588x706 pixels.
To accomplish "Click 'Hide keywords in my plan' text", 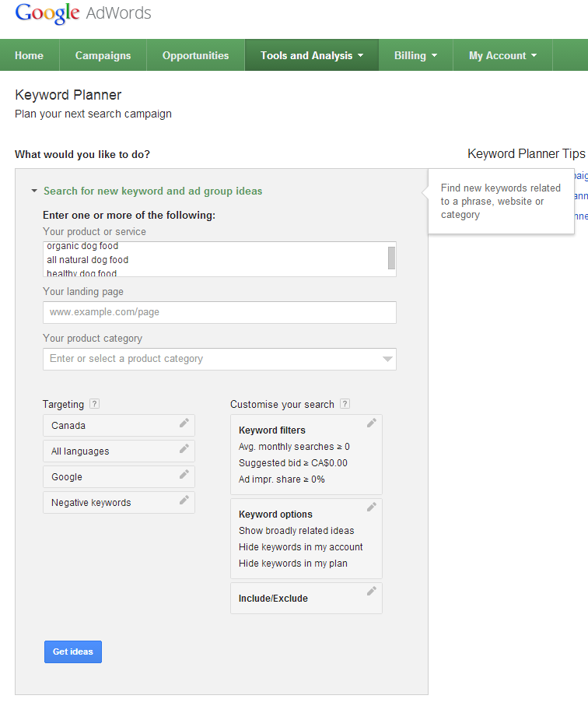I will coord(293,564).
